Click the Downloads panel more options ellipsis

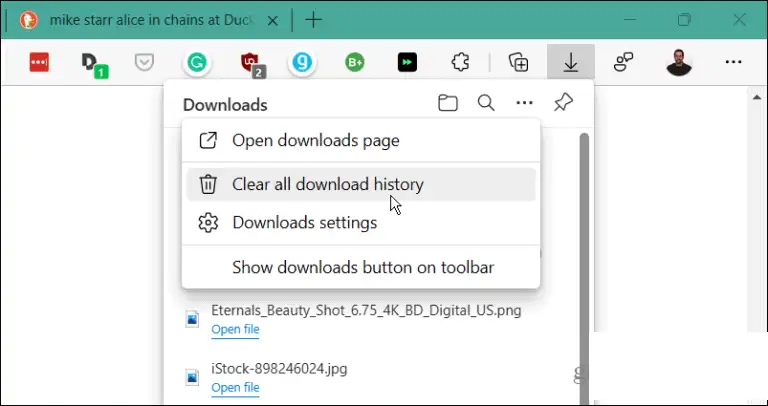[x=525, y=103]
